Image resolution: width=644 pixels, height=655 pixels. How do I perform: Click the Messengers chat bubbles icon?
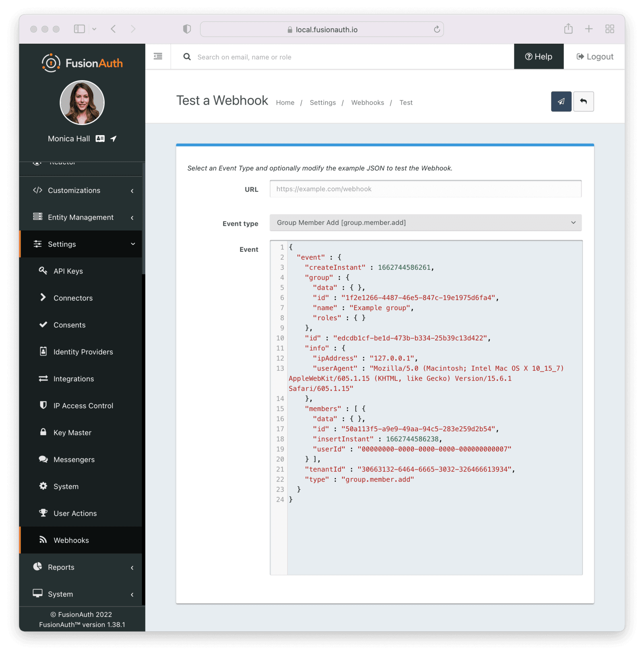click(43, 459)
